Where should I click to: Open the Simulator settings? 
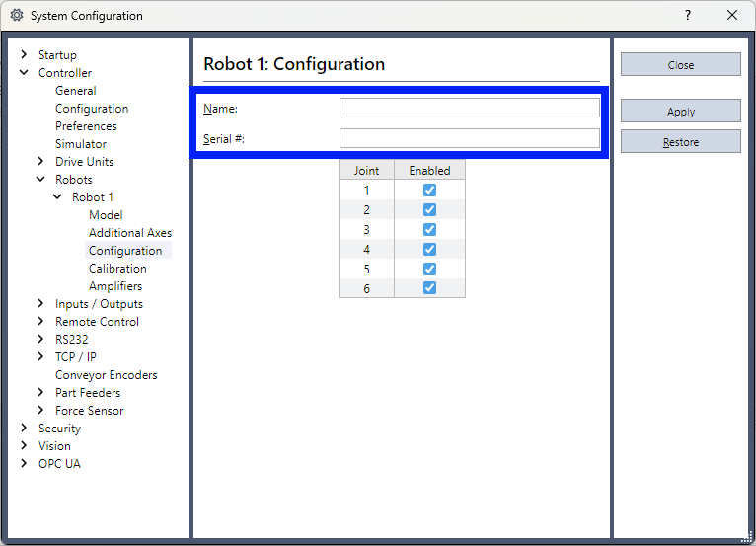[81, 144]
